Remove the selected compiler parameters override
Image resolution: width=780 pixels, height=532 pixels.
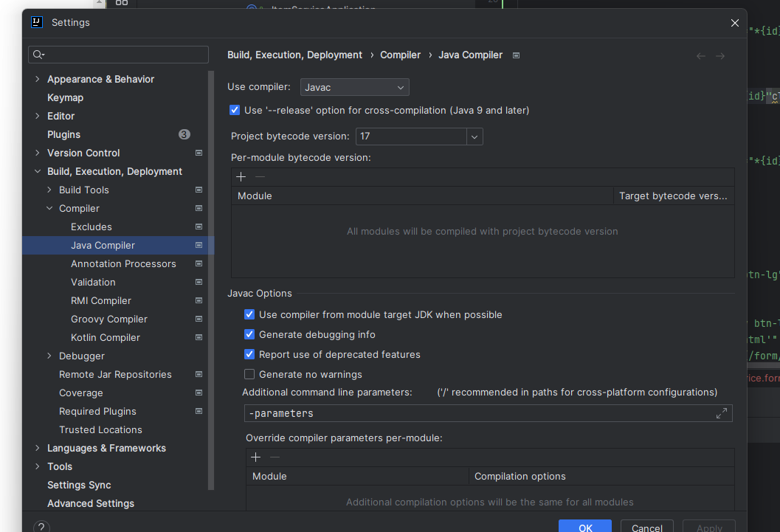[x=275, y=457]
